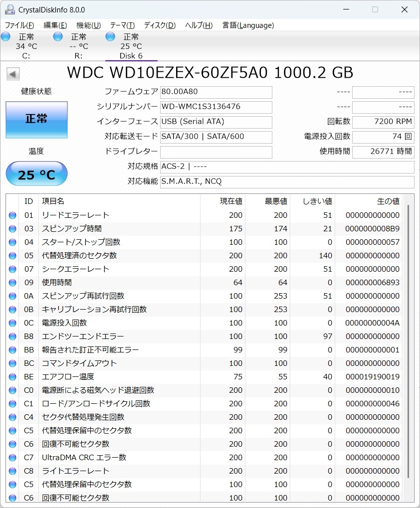The width and height of the screenshot is (420, 508).
Task: Click status dot for ID C0 電源断による磁気ヘッド退避回数
Action: pyautogui.click(x=12, y=390)
